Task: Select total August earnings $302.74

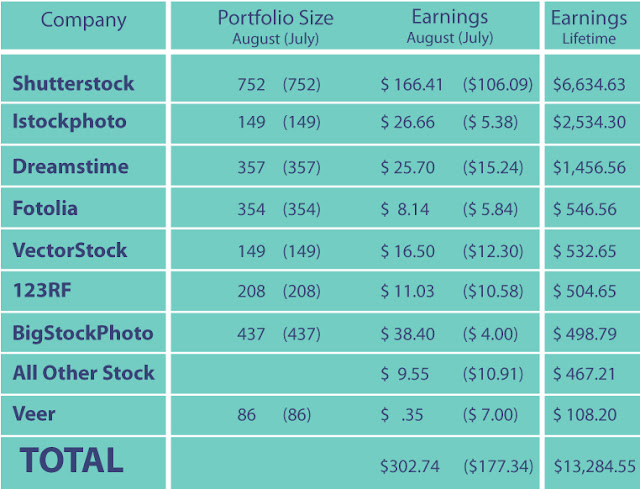Action: (410, 466)
